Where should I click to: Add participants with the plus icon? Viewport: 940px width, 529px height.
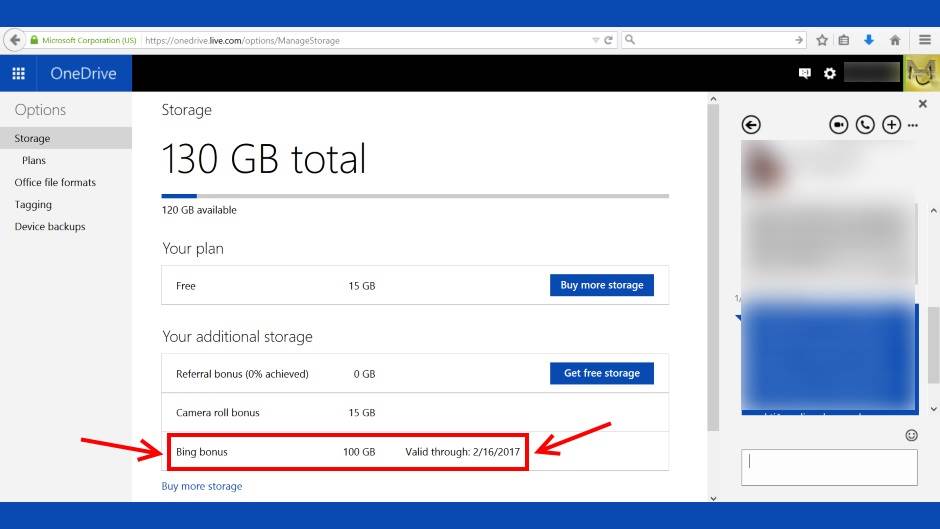coord(891,125)
